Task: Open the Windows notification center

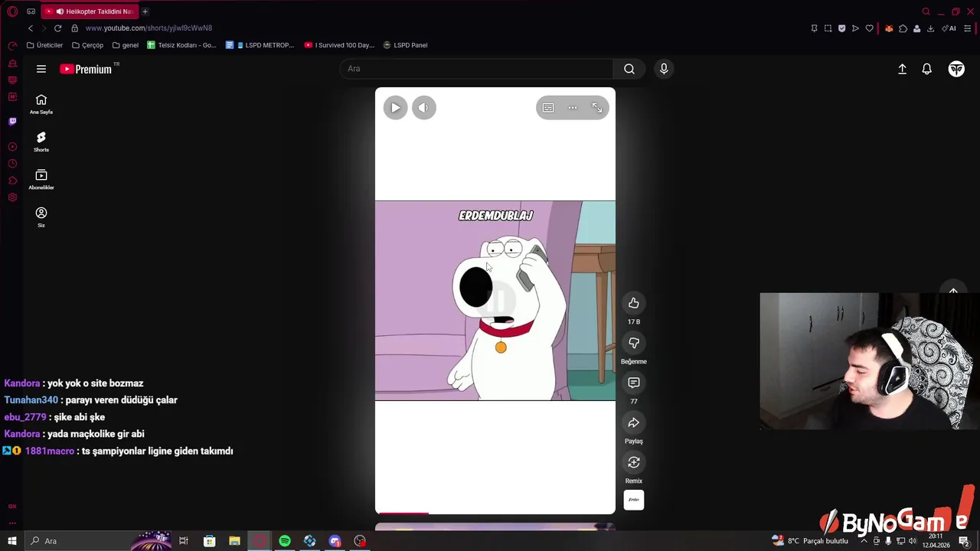Action: tap(964, 541)
